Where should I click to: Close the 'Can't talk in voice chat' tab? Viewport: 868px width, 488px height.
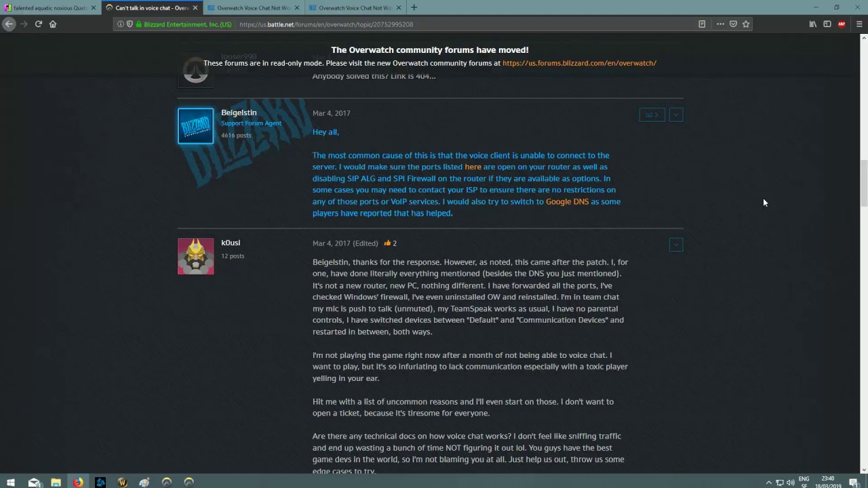tap(195, 7)
